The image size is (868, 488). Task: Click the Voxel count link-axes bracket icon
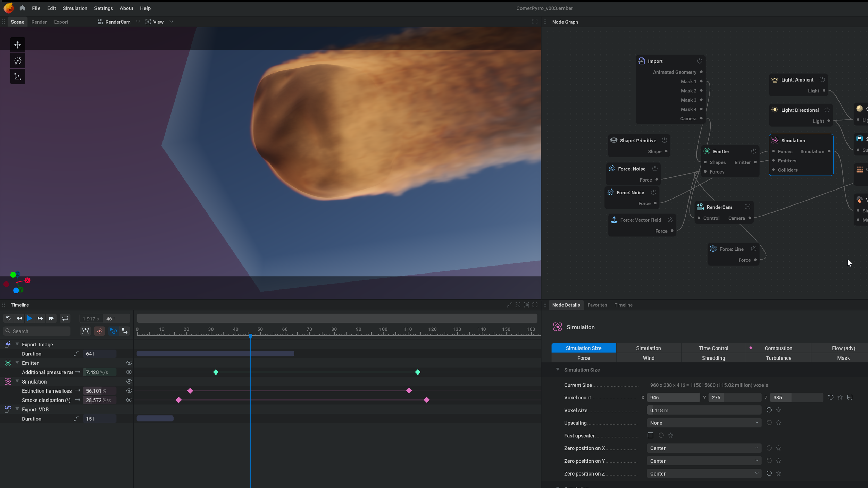850,397
